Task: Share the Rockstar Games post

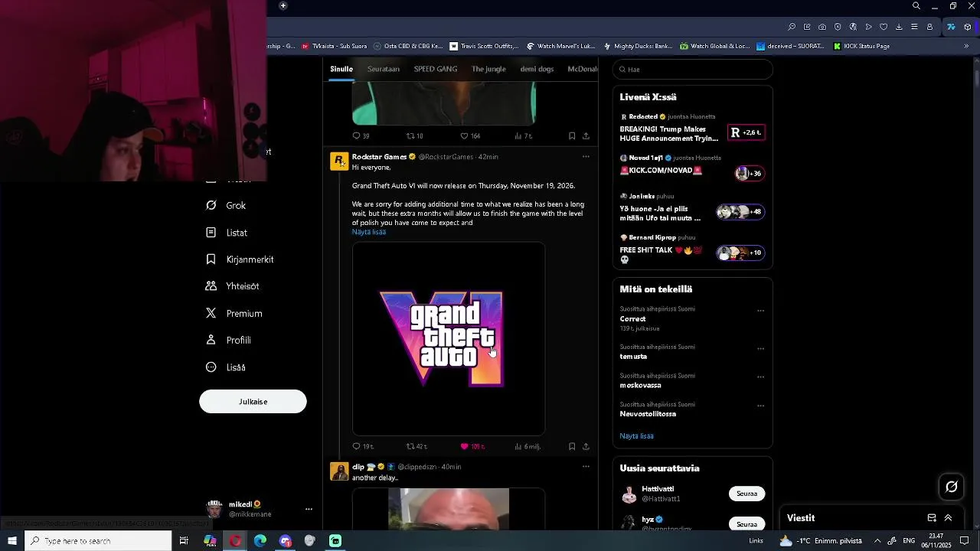Action: 586,446
